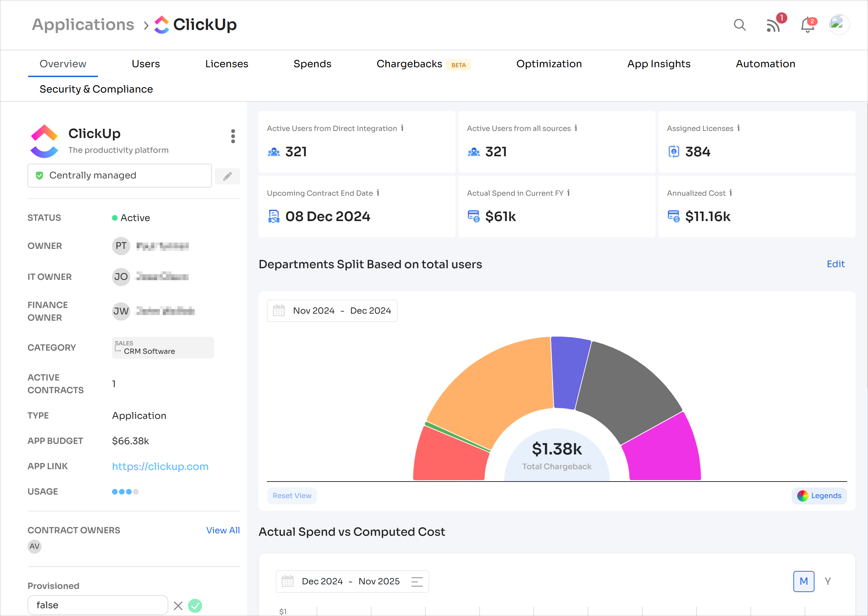This screenshot has height=616, width=868.
Task: Click the Provisioned text field
Action: (98, 605)
